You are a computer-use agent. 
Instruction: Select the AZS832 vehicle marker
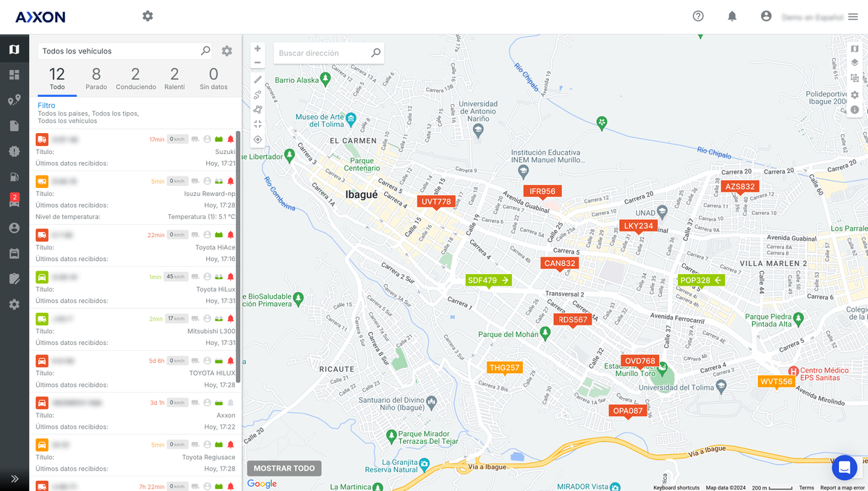point(740,187)
